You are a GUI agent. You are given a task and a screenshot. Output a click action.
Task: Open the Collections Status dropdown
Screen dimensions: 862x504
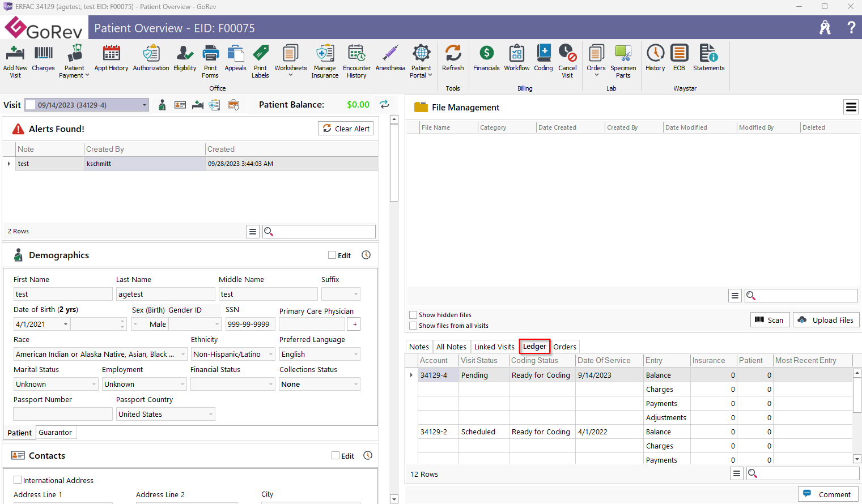[356, 384]
